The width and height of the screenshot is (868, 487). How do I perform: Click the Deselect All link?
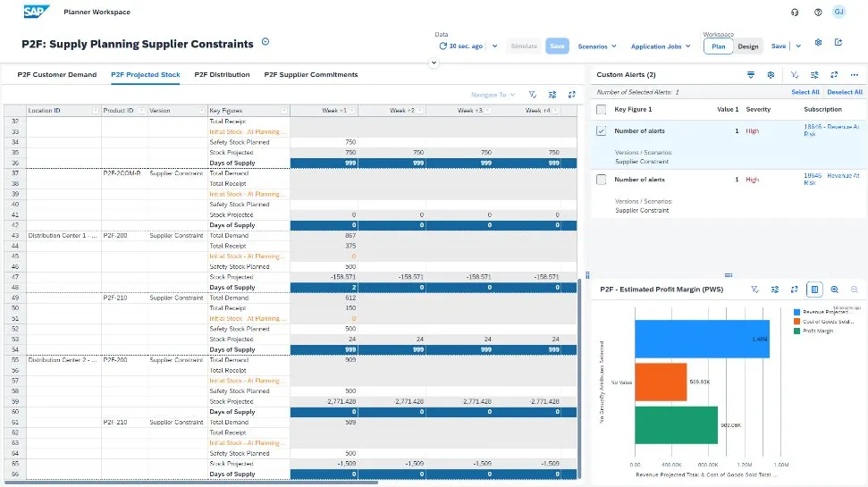pos(844,92)
